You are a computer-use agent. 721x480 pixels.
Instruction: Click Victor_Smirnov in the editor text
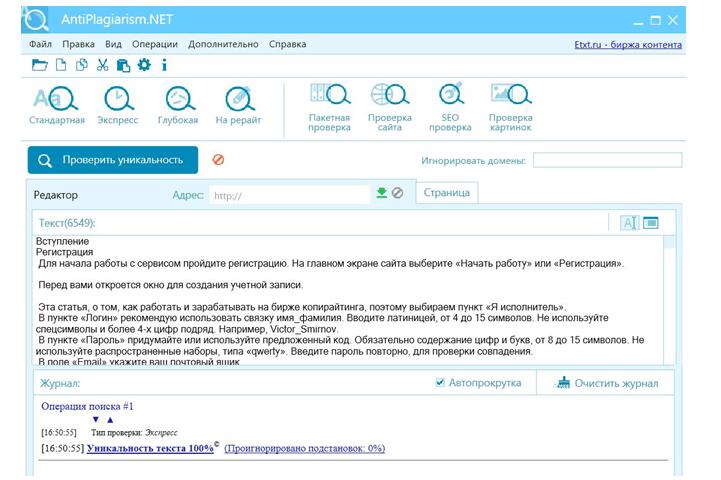303,329
